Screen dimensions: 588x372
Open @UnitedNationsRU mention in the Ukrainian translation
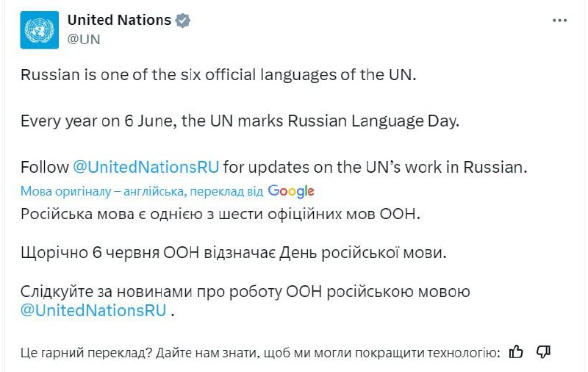(x=93, y=310)
